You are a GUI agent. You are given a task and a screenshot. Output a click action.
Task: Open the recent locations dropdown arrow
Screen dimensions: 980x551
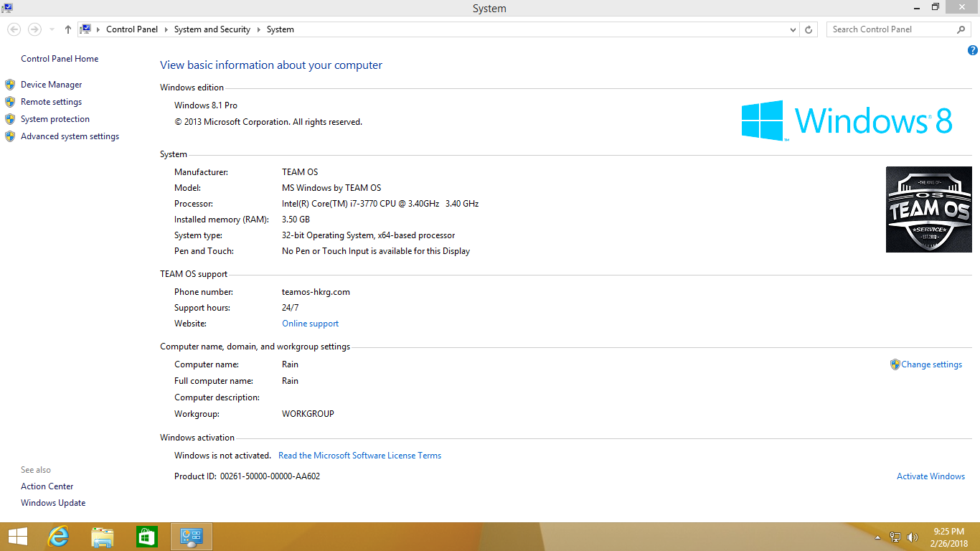(x=52, y=29)
